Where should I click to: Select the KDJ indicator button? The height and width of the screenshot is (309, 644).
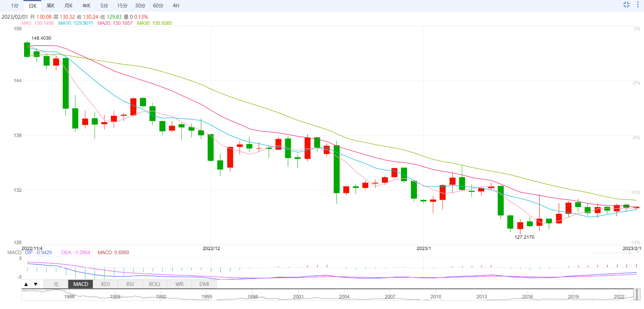click(x=105, y=284)
